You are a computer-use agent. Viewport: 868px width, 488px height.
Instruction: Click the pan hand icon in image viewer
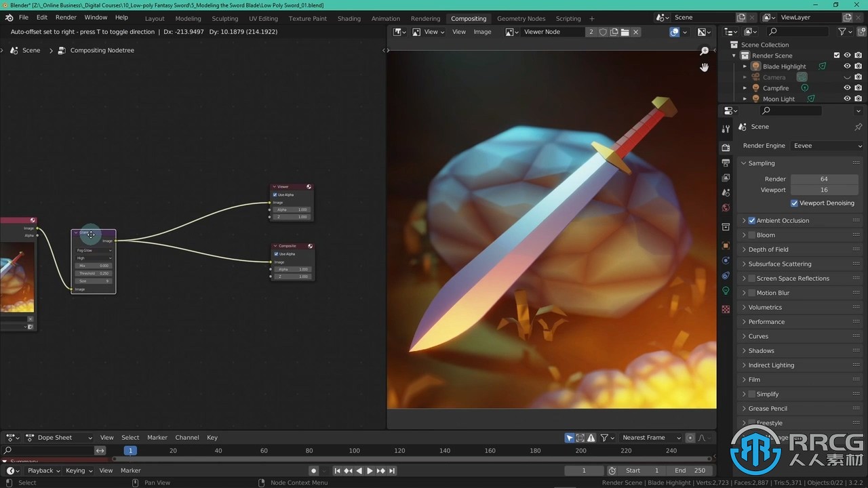[705, 67]
